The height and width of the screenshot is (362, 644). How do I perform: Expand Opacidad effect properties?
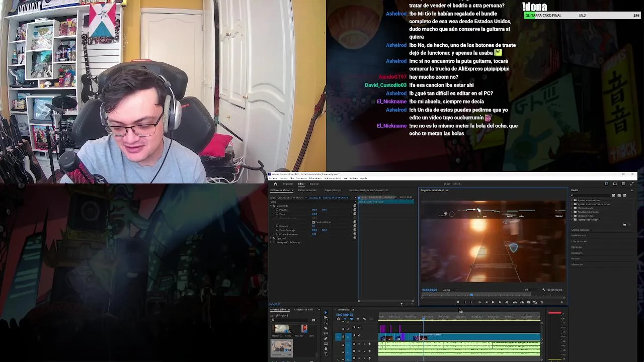click(270, 238)
